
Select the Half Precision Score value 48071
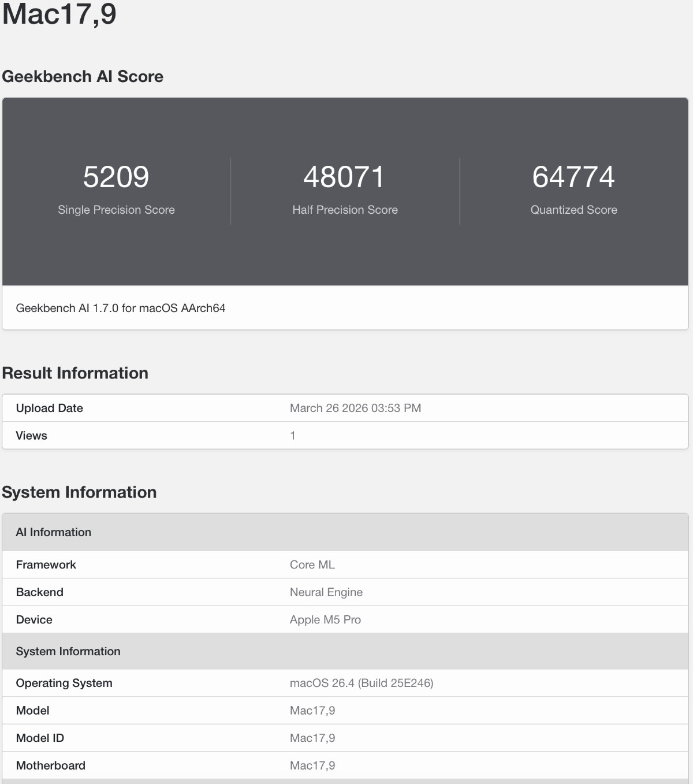point(345,177)
